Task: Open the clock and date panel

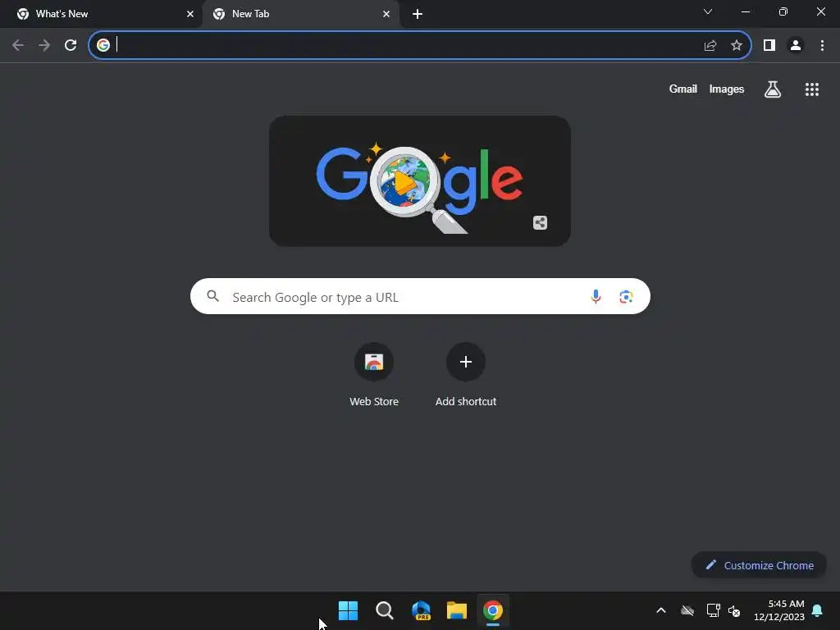Action: pyautogui.click(x=779, y=610)
